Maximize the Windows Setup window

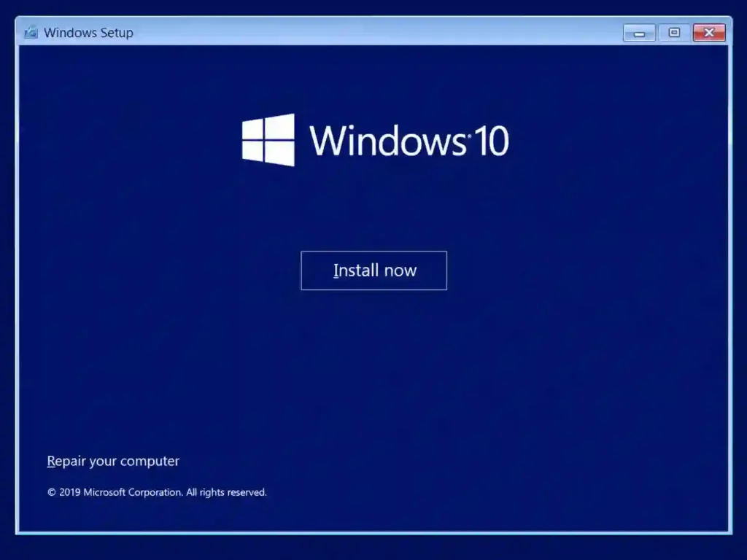tap(674, 33)
